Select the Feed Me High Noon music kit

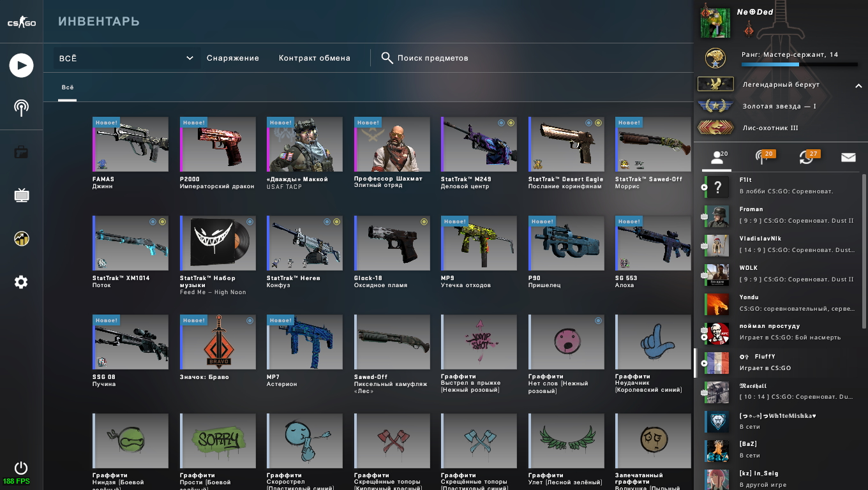[x=218, y=243]
